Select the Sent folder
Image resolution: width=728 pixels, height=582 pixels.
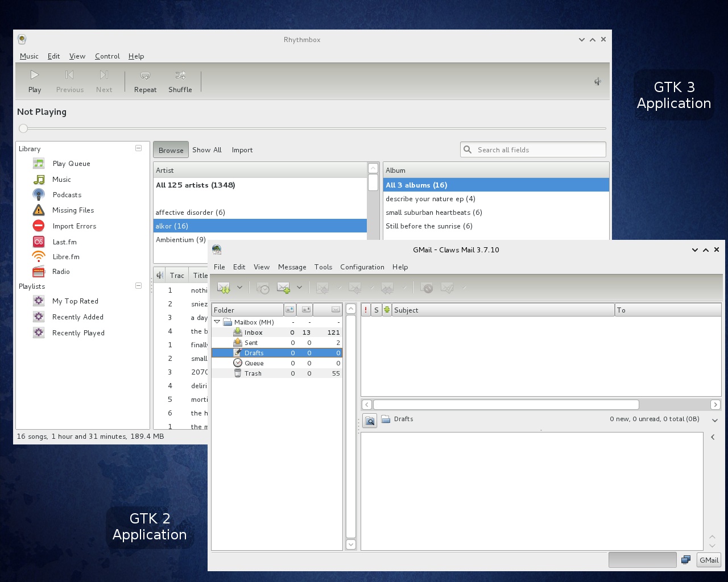tap(277, 343)
